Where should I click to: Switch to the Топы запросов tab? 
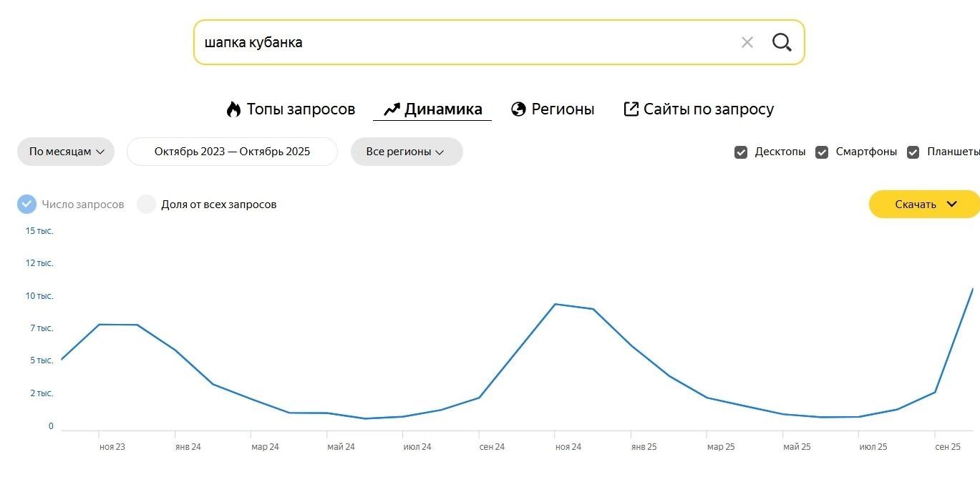[300, 109]
